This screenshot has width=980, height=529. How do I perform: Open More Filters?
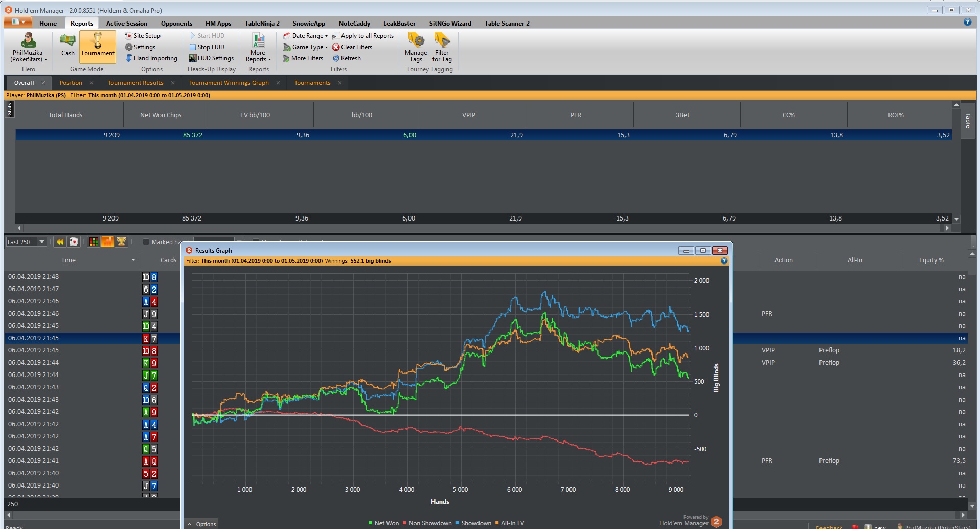[303, 58]
